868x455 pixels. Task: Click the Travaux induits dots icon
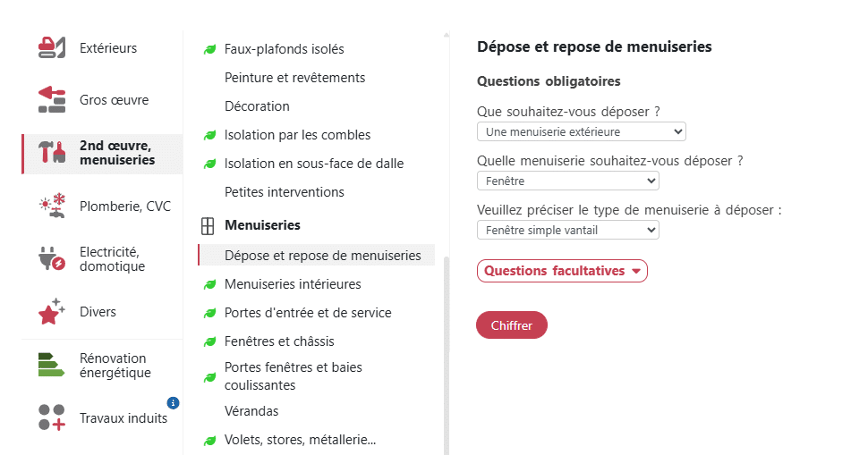click(52, 417)
